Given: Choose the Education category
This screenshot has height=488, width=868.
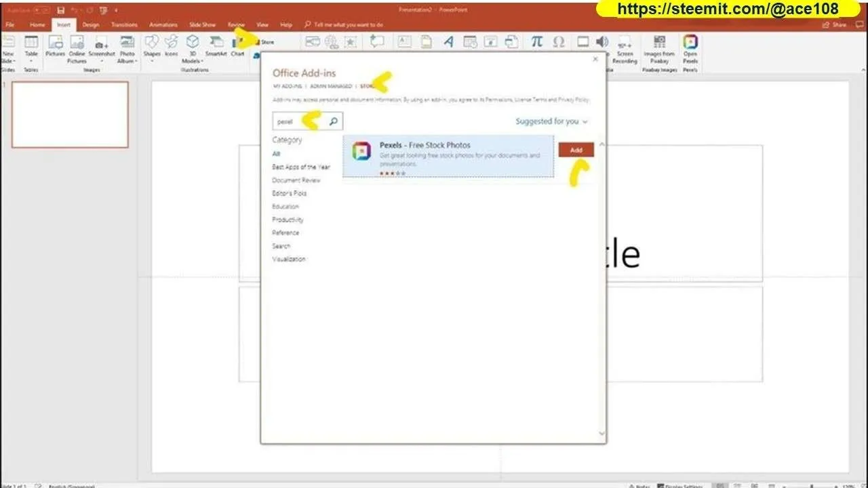Looking at the screenshot, I should [x=285, y=207].
